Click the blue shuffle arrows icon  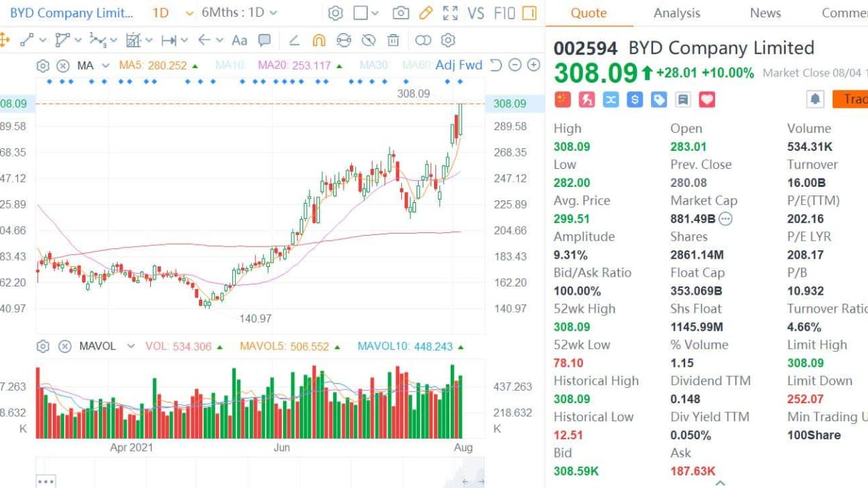611,99
